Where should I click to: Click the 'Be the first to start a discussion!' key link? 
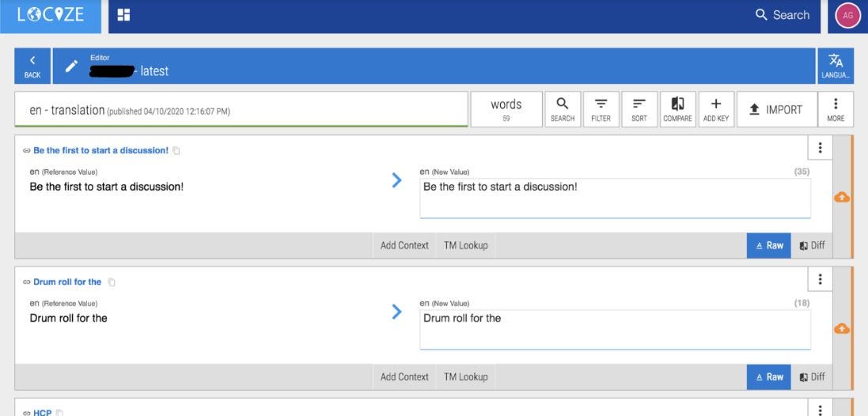[x=100, y=150]
